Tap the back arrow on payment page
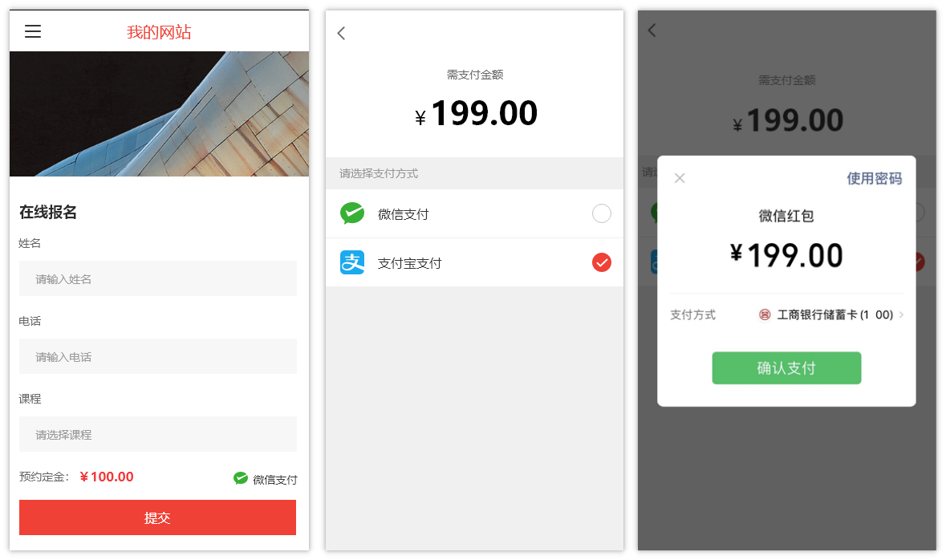Screen dimensions: 946x560 coord(341,33)
